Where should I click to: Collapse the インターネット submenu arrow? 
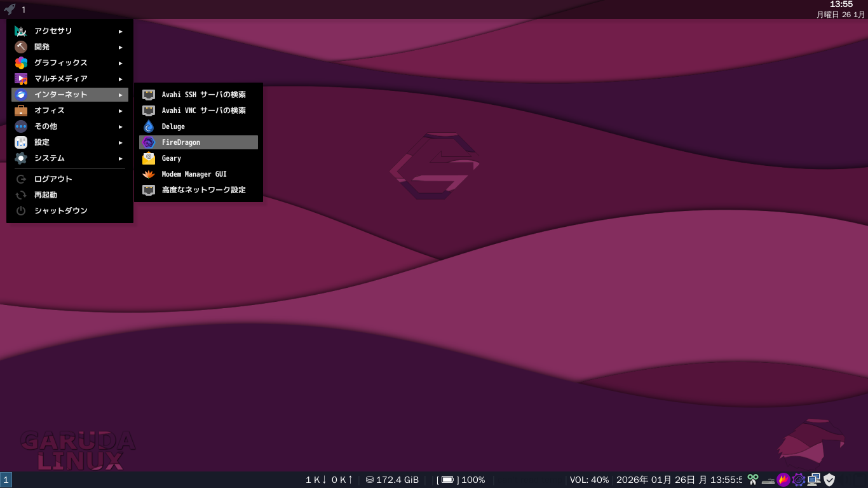(x=120, y=95)
